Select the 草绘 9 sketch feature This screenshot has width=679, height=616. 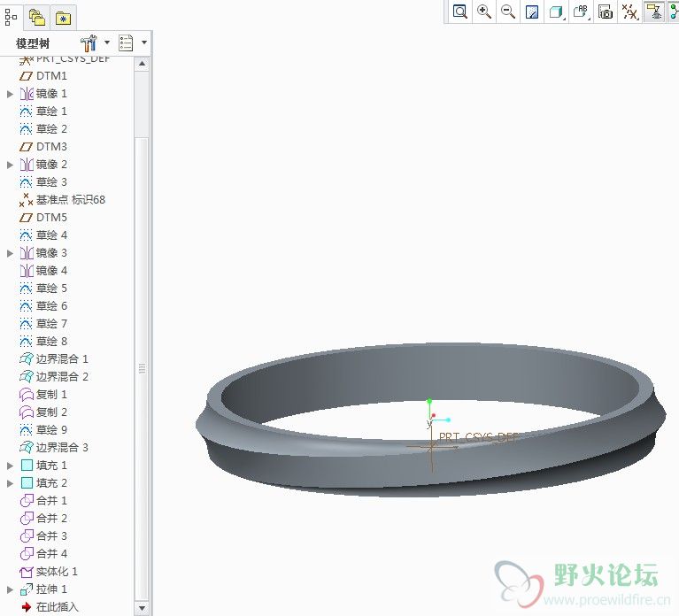point(43,430)
